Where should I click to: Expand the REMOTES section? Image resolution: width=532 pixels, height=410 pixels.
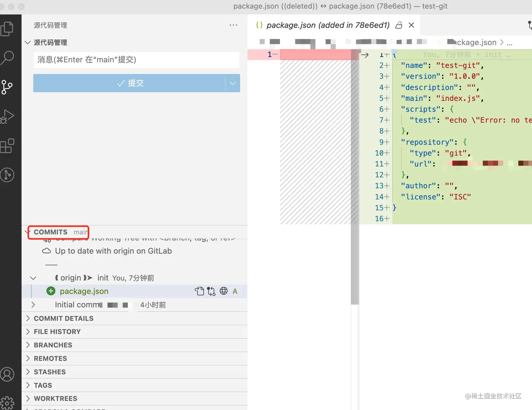pos(134,359)
